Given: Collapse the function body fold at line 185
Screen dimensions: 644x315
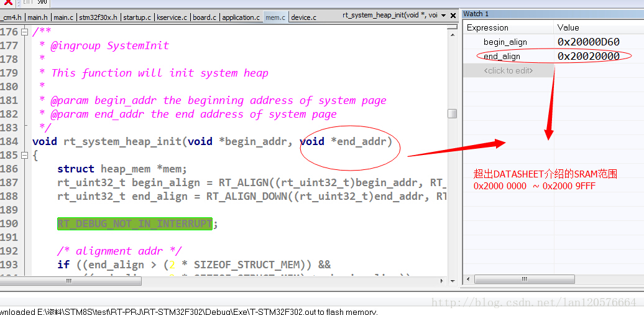Looking at the screenshot, I should pyautogui.click(x=25, y=155).
